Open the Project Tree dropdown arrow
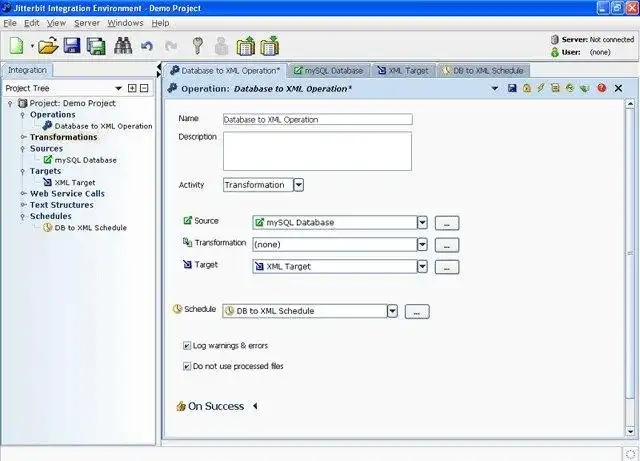 pos(118,88)
